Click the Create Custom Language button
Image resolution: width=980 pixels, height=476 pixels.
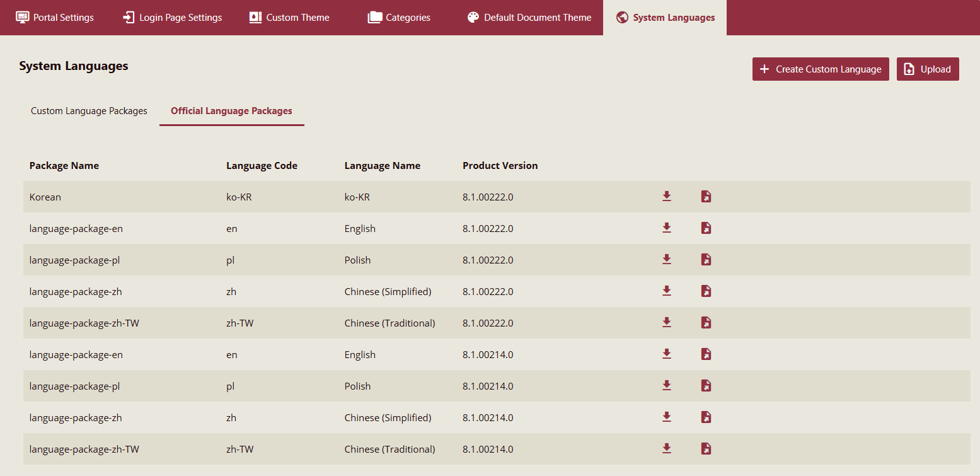coord(821,69)
